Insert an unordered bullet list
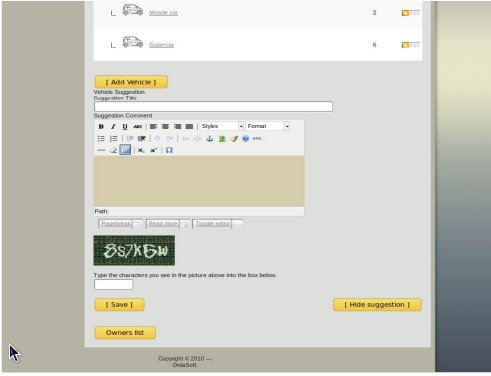Image resolution: width=491 pixels, height=376 pixels. pos(101,139)
